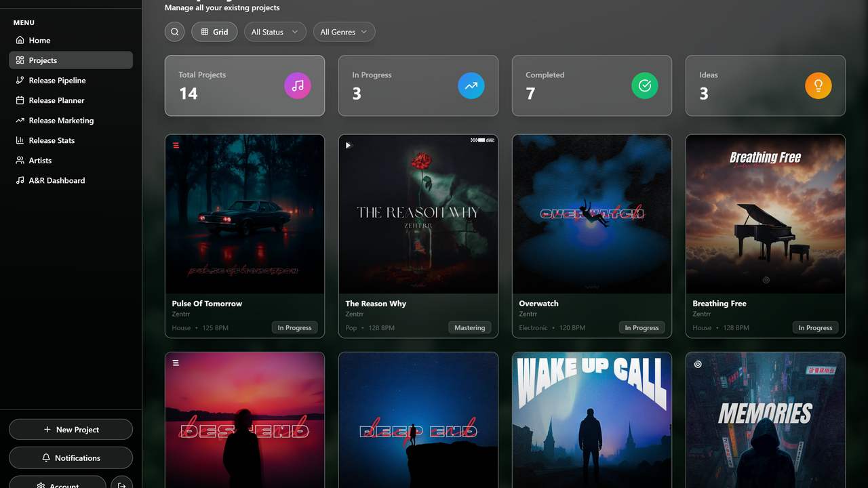This screenshot has height=488, width=868.
Task: Open Breathing Free cover artwork
Action: 766,214
